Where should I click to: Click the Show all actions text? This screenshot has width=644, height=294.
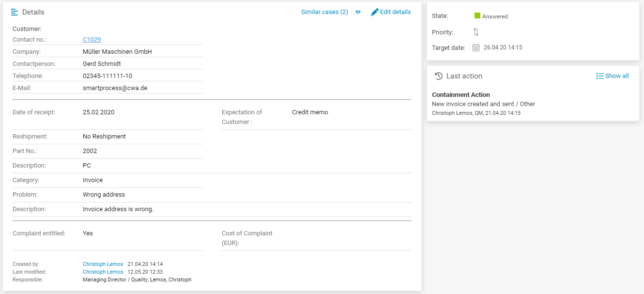(x=617, y=76)
